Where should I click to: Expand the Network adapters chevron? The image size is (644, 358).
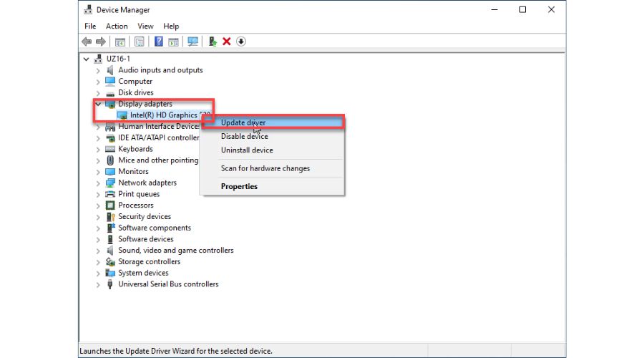98,183
